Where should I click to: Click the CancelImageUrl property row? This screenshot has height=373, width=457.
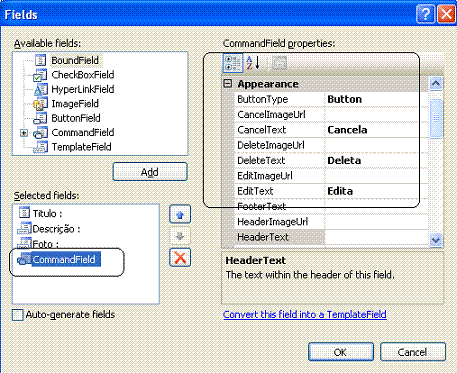click(332, 115)
